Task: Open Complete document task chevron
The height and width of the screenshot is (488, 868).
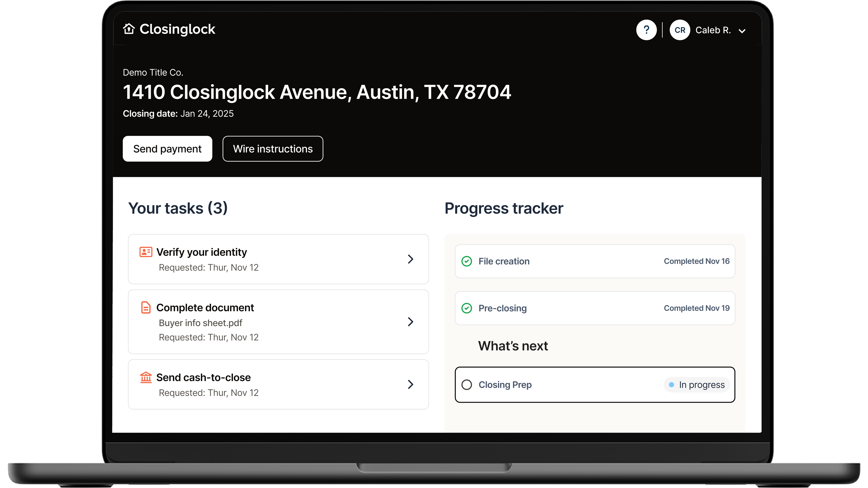Action: [410, 322]
